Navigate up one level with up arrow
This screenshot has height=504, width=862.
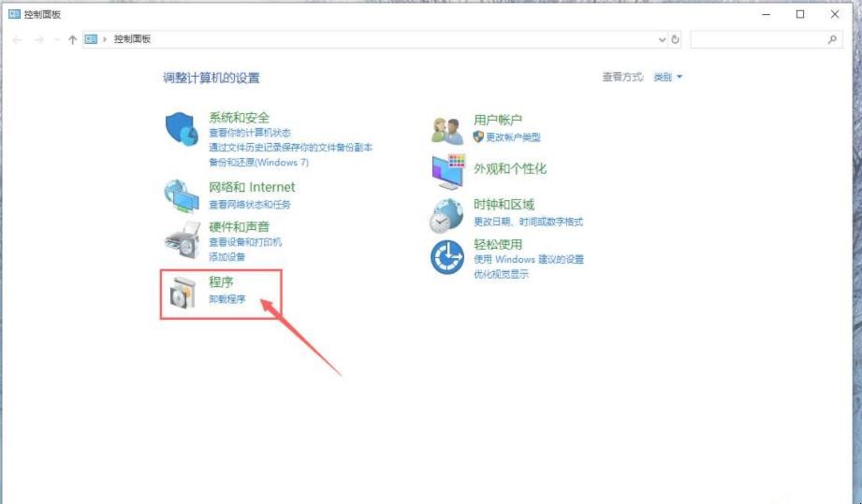(x=72, y=39)
